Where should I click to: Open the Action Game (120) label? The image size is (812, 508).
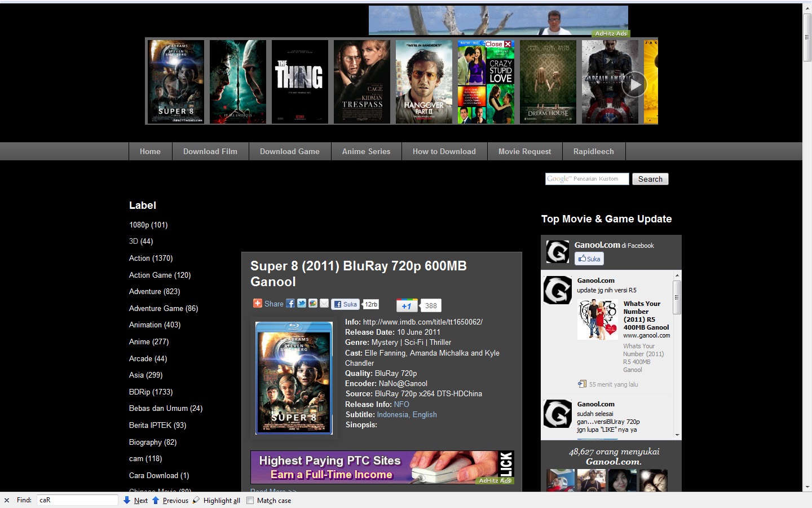pos(160,275)
